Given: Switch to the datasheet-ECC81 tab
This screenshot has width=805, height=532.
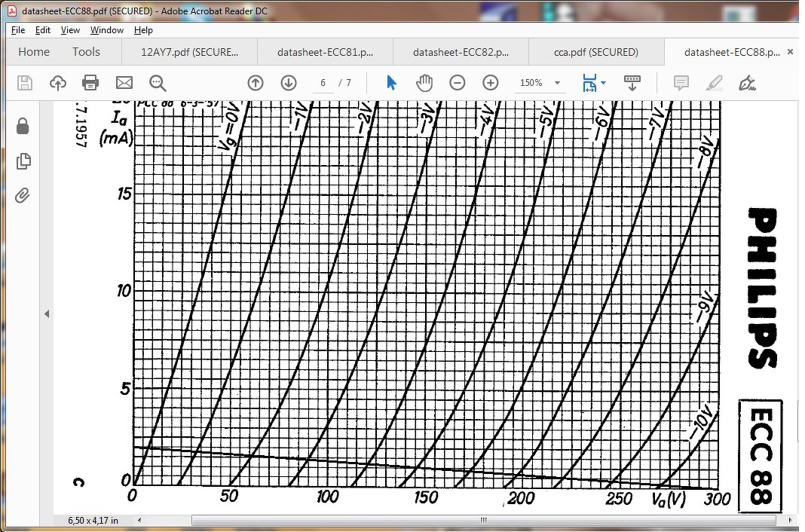Looking at the screenshot, I should (x=325, y=52).
